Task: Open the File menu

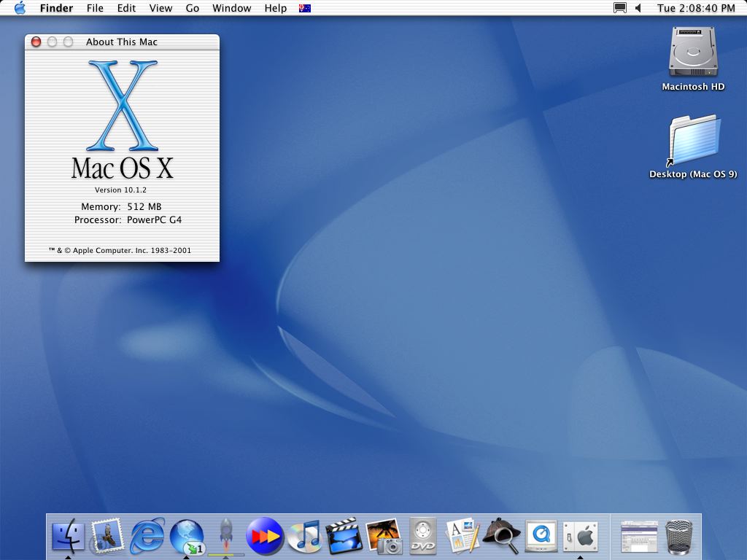Action: pyautogui.click(x=95, y=8)
